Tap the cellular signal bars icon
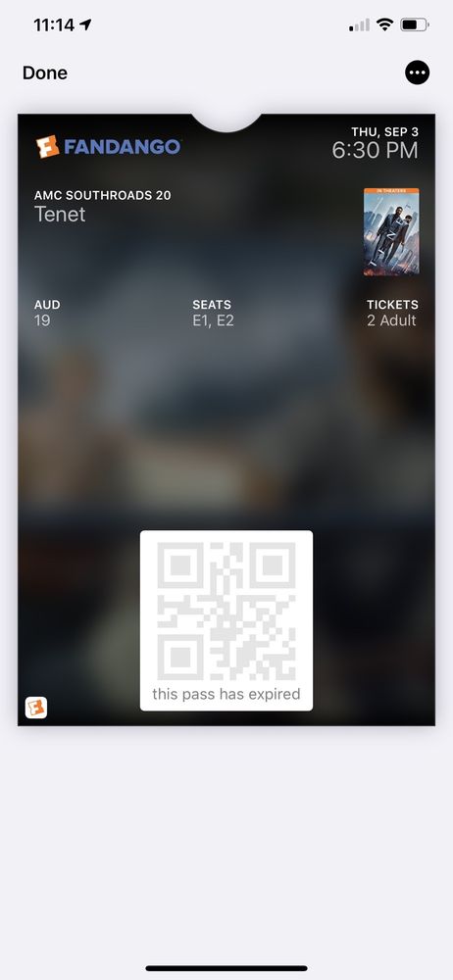Screen dimensions: 453x980 click(359, 25)
